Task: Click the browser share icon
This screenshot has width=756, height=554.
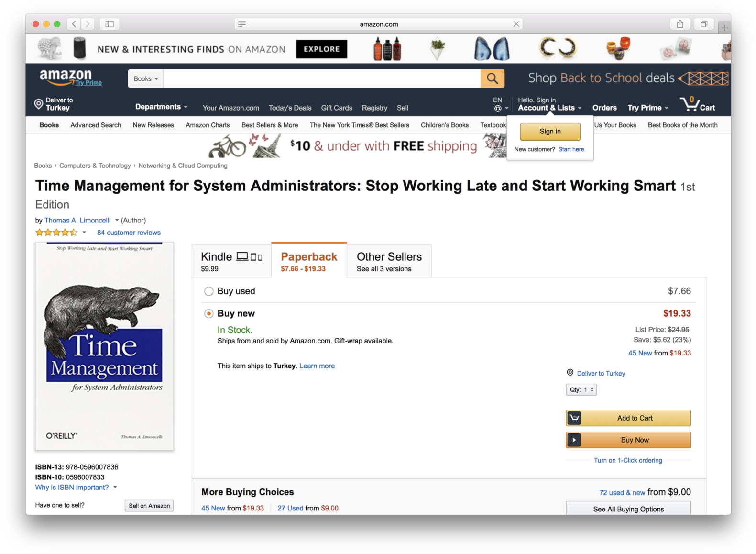Action: [679, 23]
